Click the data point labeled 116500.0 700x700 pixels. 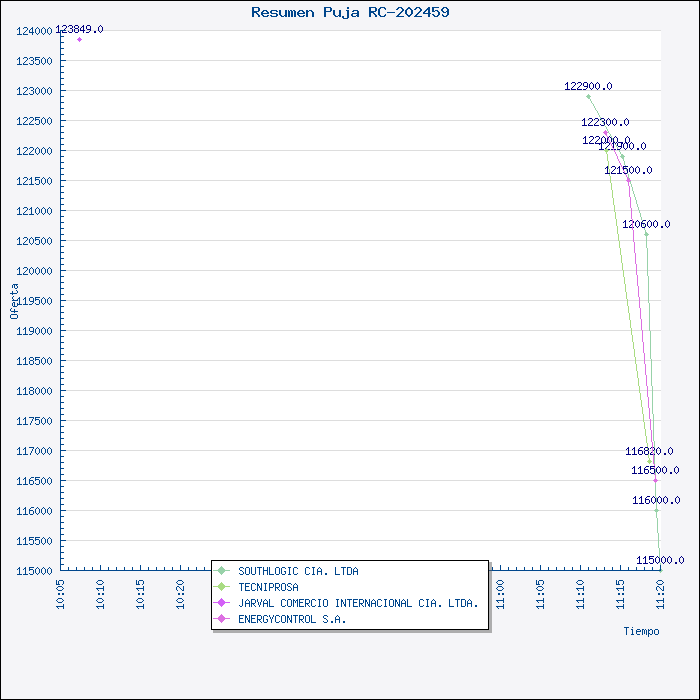pyautogui.click(x=656, y=480)
